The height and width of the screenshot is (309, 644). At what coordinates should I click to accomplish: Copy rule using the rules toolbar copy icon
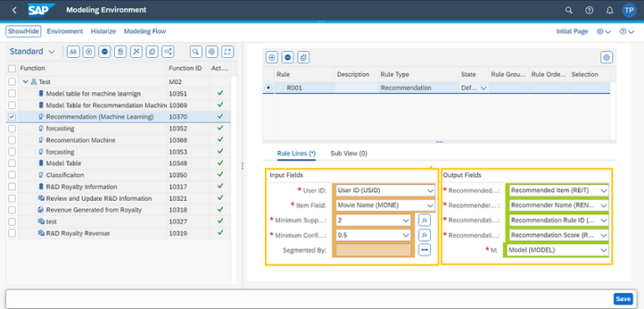303,58
